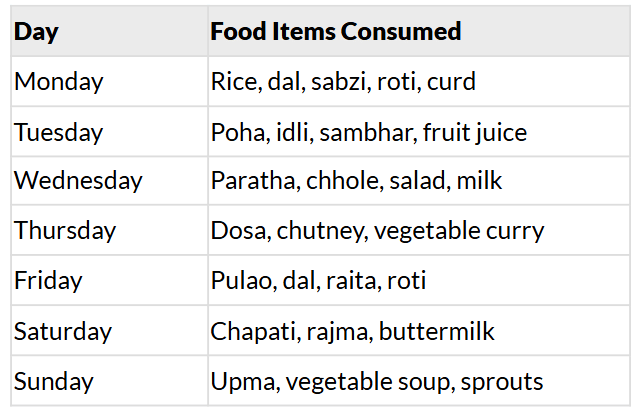Click the "Chapati, rajma, buttermilk" cell
The width and height of the screenshot is (639, 413).
[352, 331]
